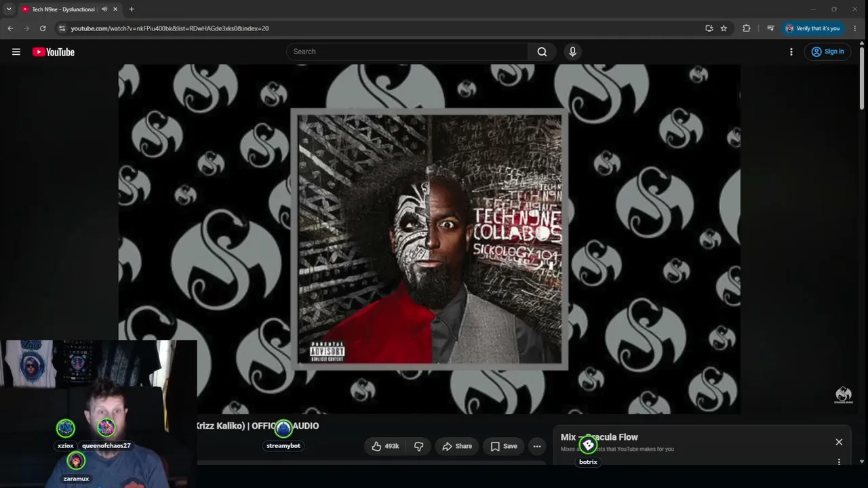This screenshot has width=868, height=488.
Task: Sign in to YouTube
Action: pos(827,52)
